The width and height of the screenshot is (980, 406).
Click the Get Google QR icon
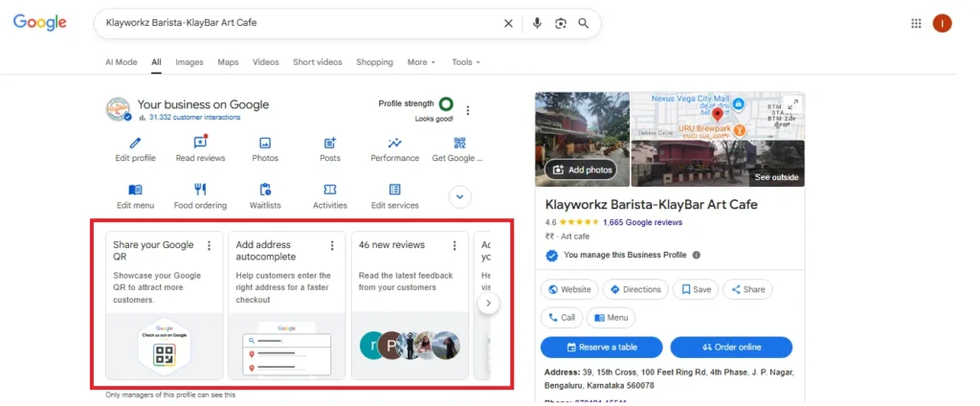point(459,143)
